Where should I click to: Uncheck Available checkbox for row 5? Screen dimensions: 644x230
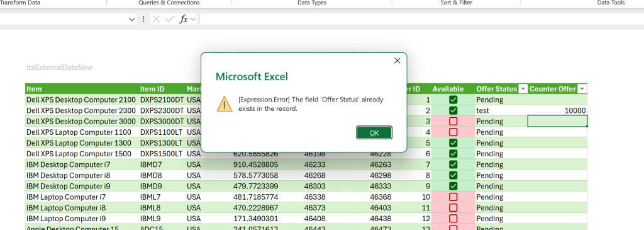point(453,143)
